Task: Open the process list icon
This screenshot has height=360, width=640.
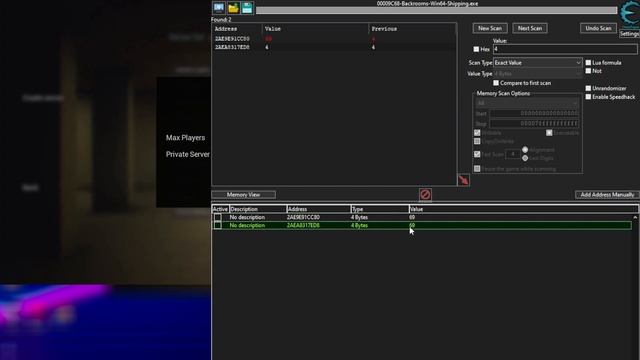Action: click(219, 8)
